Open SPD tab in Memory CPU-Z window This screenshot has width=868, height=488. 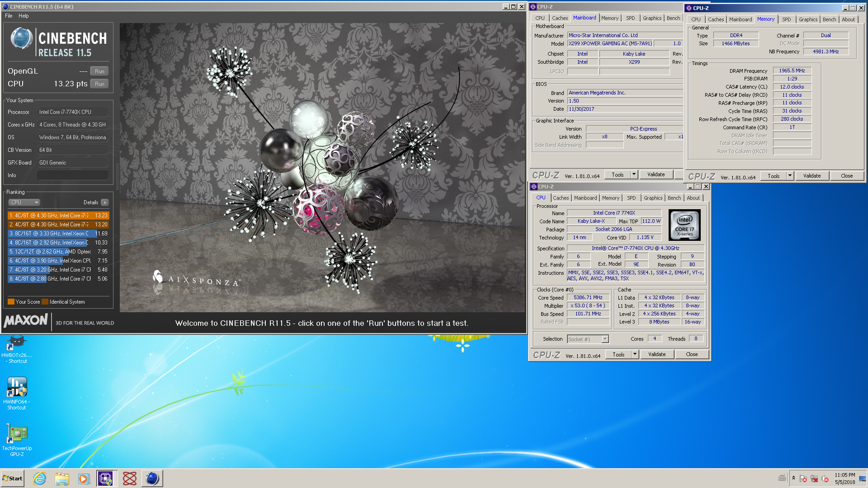(787, 19)
